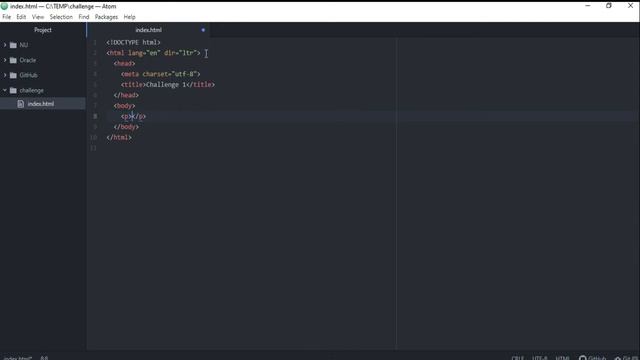Select the Oracle folder label
640x360 pixels.
tap(28, 60)
